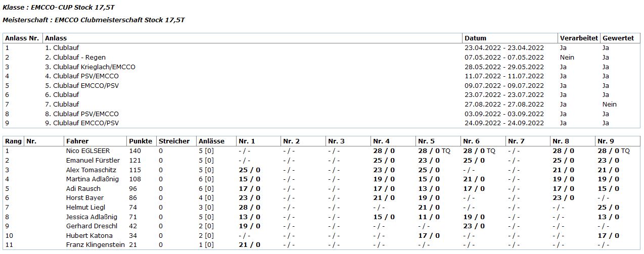Click Helmut Liegl's 28 / 0 result

coord(249,207)
